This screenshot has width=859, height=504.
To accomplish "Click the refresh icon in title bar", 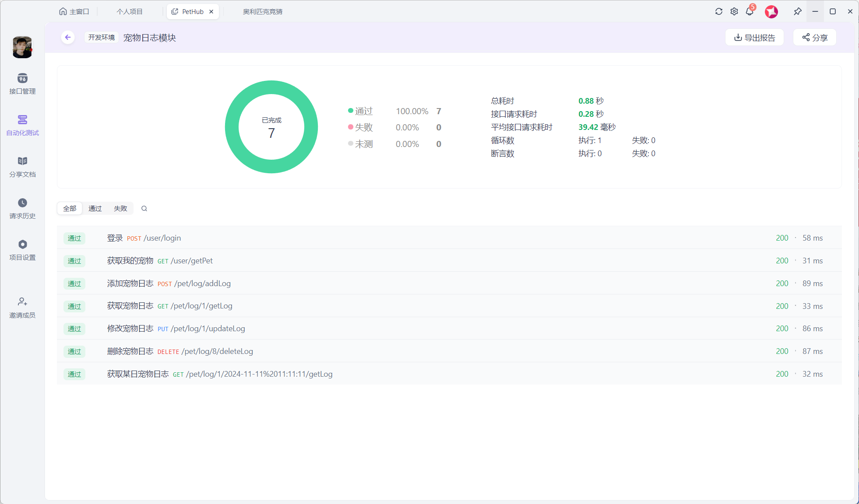I will coord(718,11).
